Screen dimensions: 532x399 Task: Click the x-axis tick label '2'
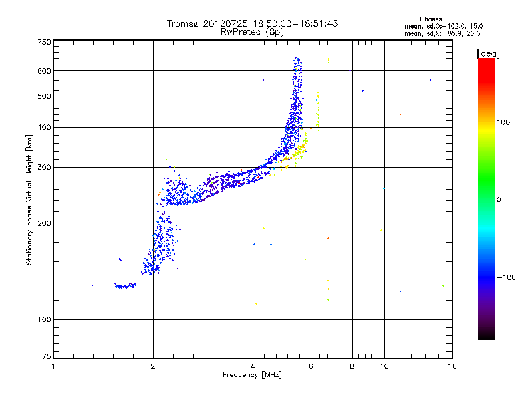[153, 366]
